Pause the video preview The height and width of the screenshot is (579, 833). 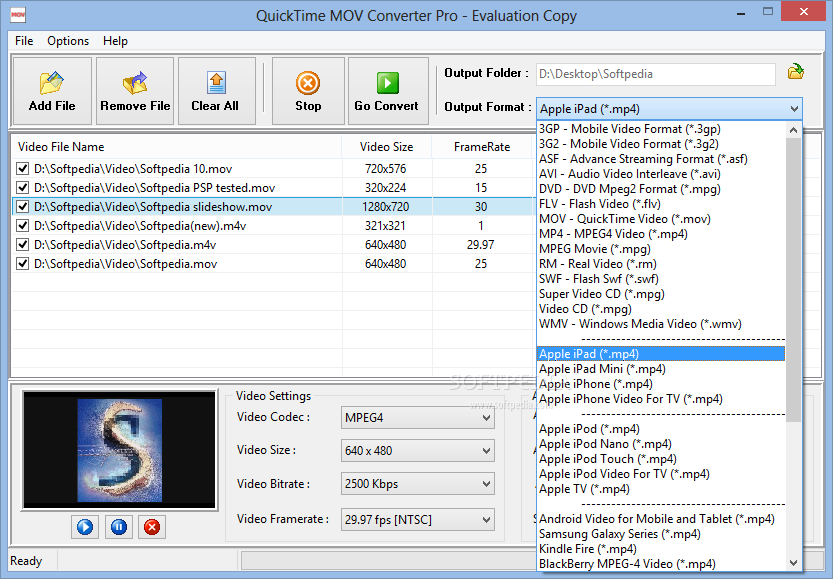pos(118,527)
